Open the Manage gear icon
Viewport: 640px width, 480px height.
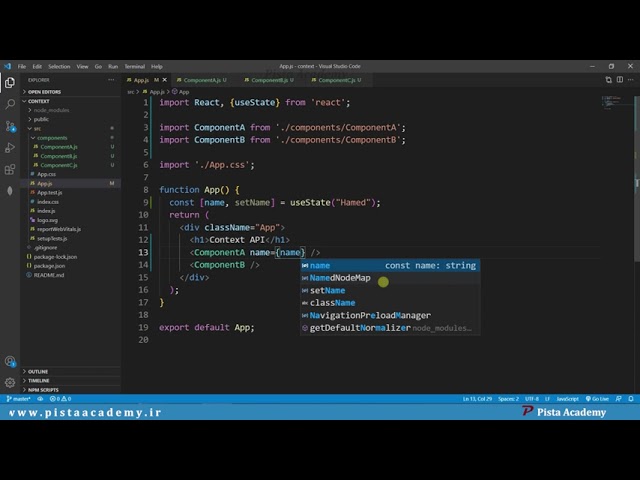pyautogui.click(x=10, y=382)
